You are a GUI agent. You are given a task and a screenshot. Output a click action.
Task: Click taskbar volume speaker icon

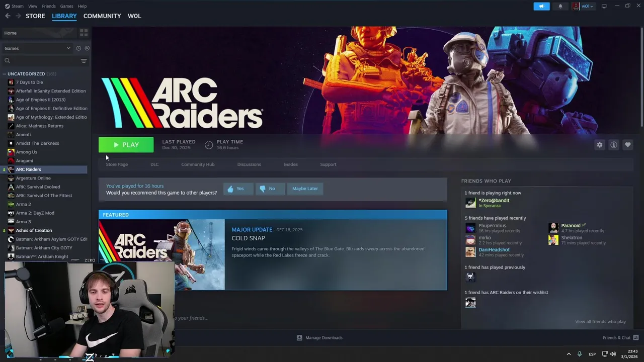(x=613, y=354)
